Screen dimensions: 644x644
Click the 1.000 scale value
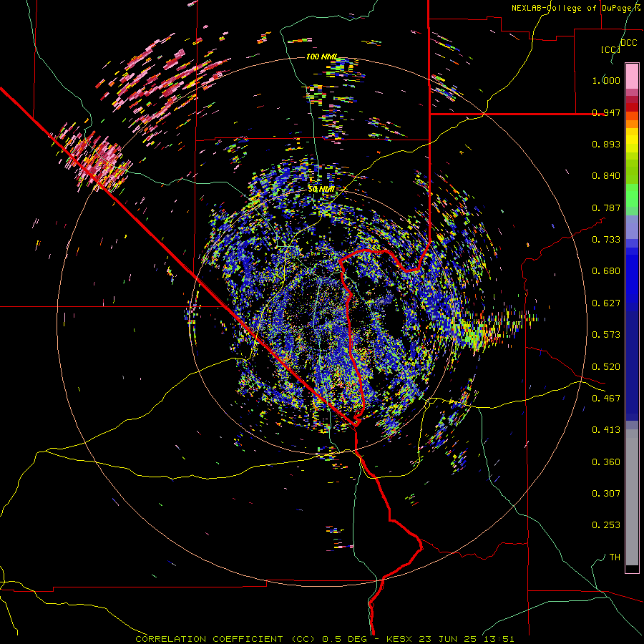(606, 80)
